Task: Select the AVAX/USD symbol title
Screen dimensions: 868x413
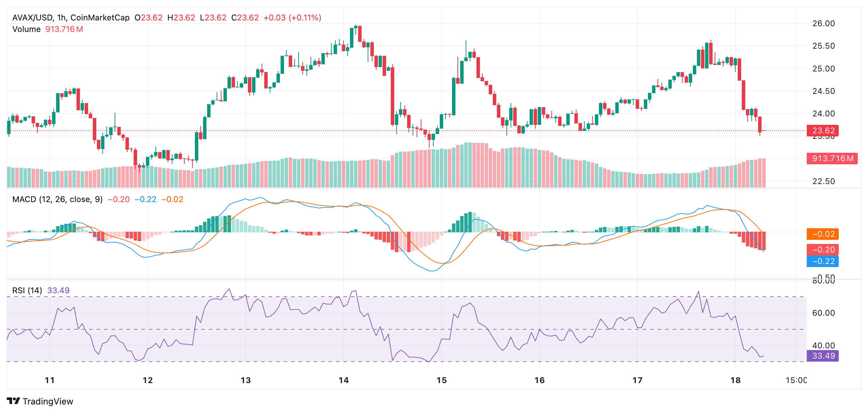Action: pyautogui.click(x=32, y=17)
